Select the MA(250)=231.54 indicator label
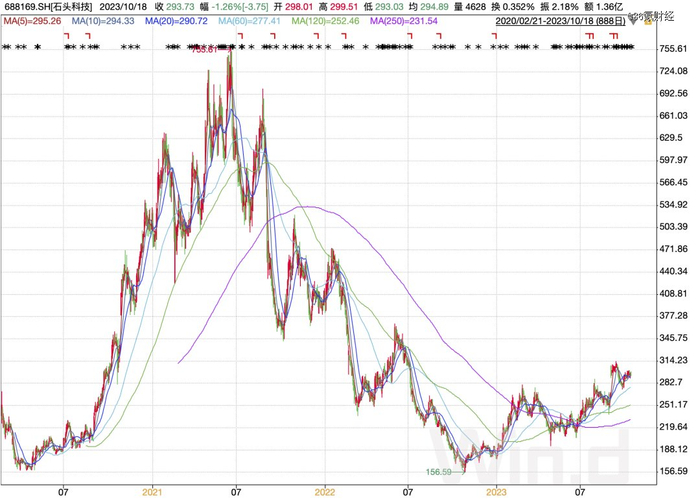The width and height of the screenshot is (700, 499). pos(404,21)
